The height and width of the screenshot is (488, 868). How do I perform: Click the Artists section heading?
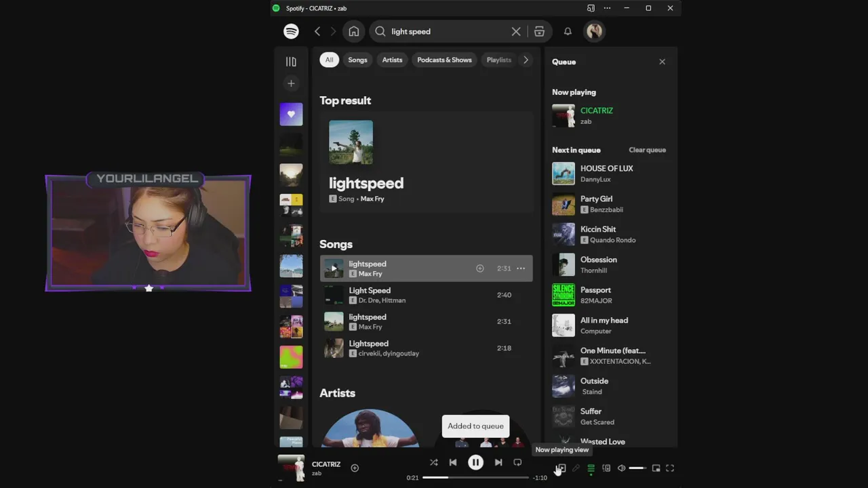(x=337, y=393)
